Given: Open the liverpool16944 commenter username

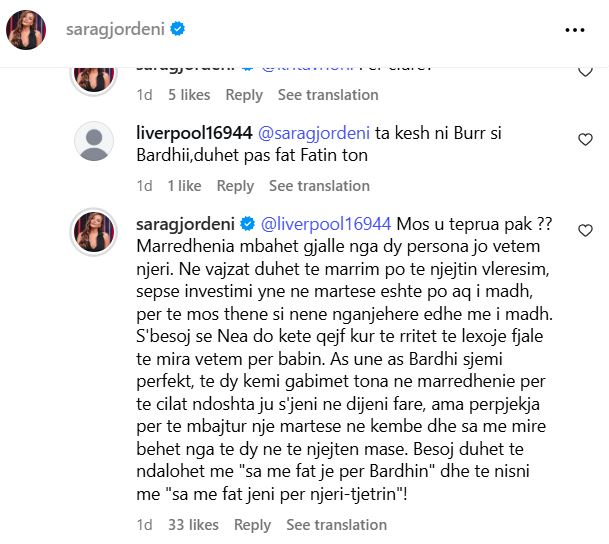Looking at the screenshot, I should pyautogui.click(x=194, y=133).
